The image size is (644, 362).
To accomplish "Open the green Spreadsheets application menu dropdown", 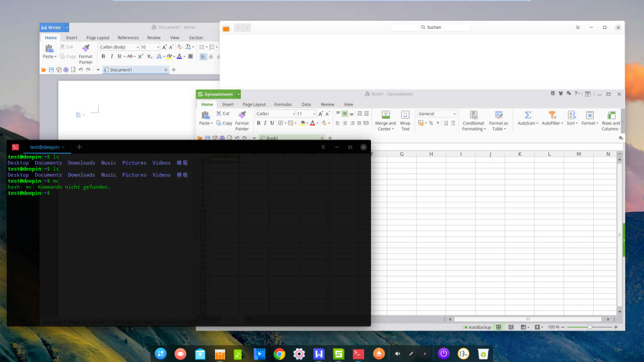I will tap(239, 94).
